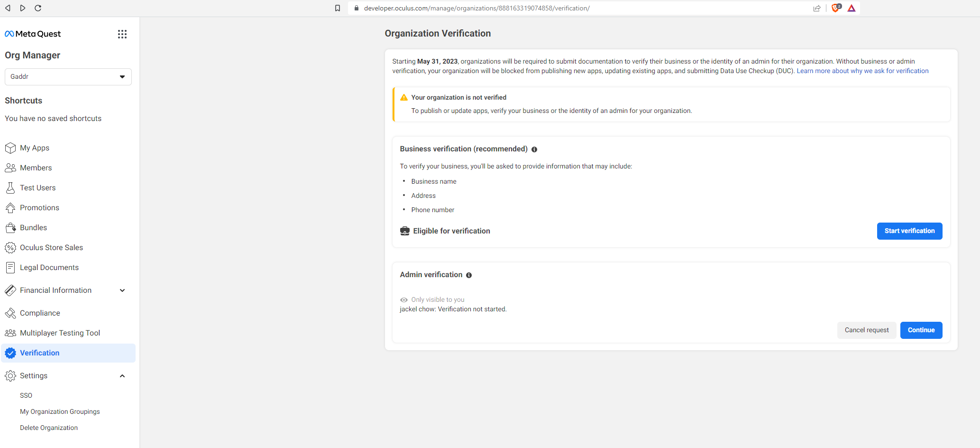Select Verification in the sidebar
The height and width of the screenshot is (448, 980).
coord(68,353)
